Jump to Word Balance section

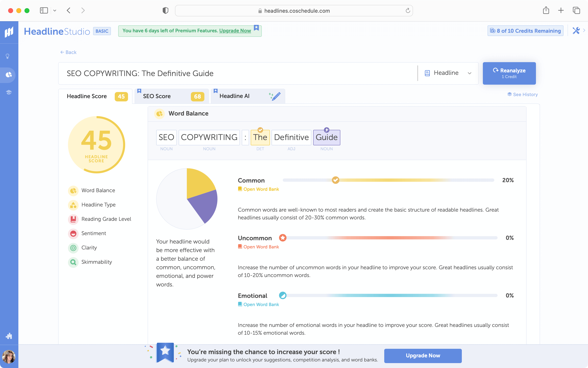[x=92, y=191]
